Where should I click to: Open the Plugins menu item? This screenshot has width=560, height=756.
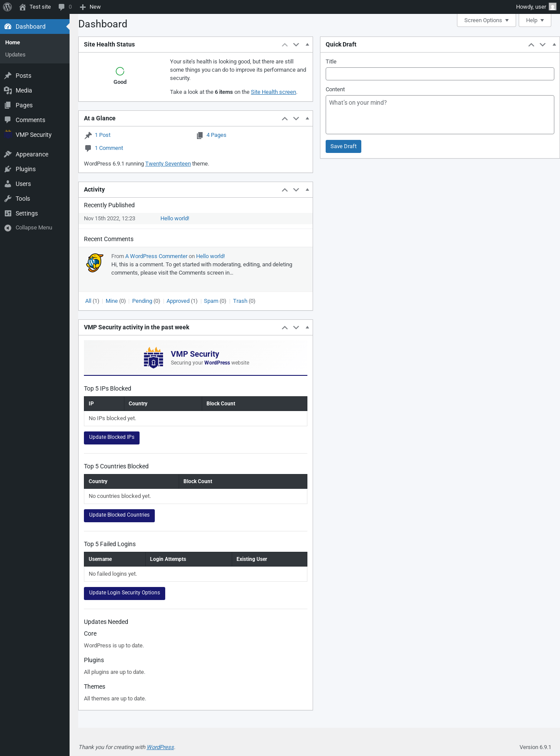tap(35, 169)
